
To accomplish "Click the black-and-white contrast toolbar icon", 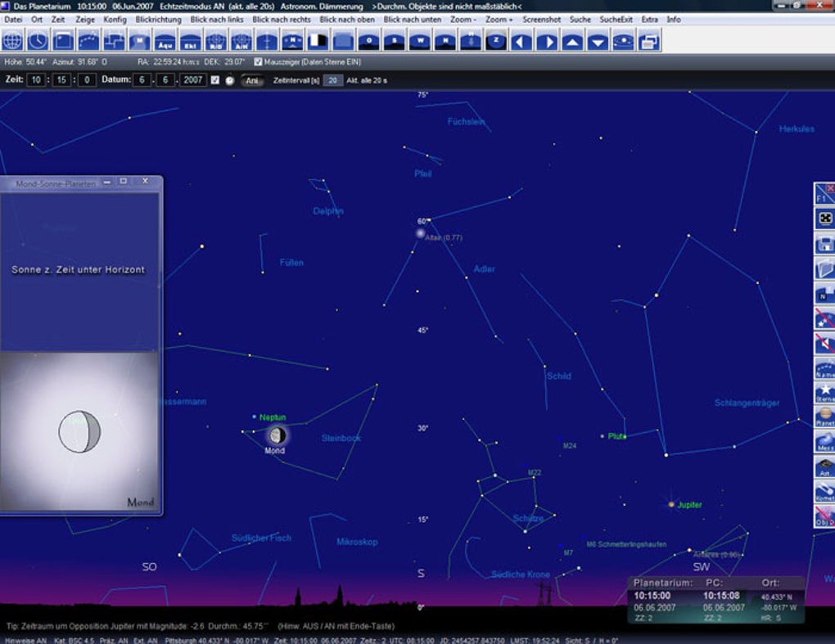I will [318, 41].
